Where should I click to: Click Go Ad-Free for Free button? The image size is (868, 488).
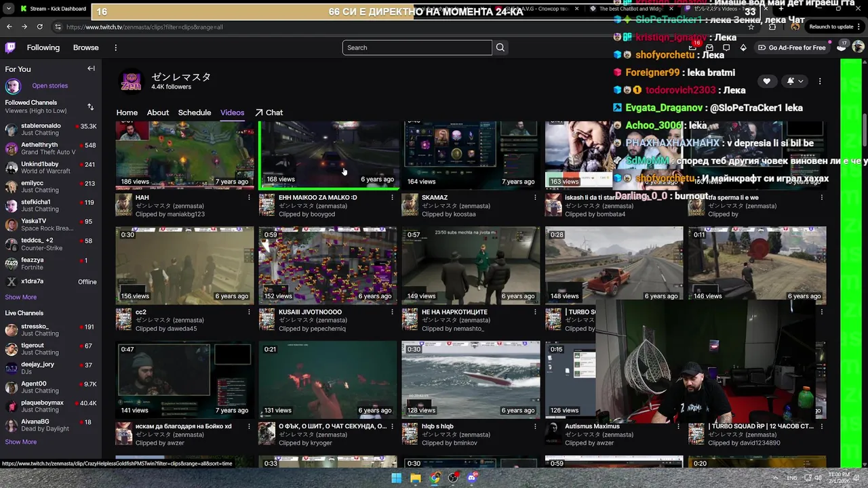(x=792, y=47)
